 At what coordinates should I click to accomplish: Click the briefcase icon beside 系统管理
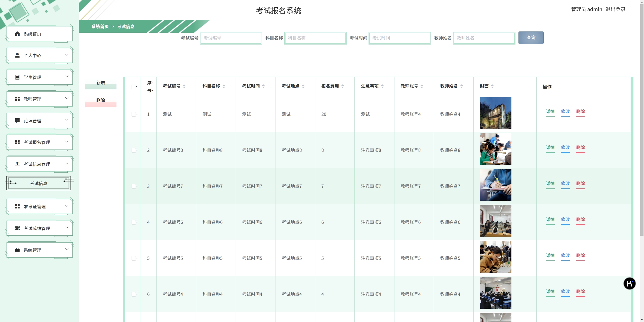coord(17,250)
